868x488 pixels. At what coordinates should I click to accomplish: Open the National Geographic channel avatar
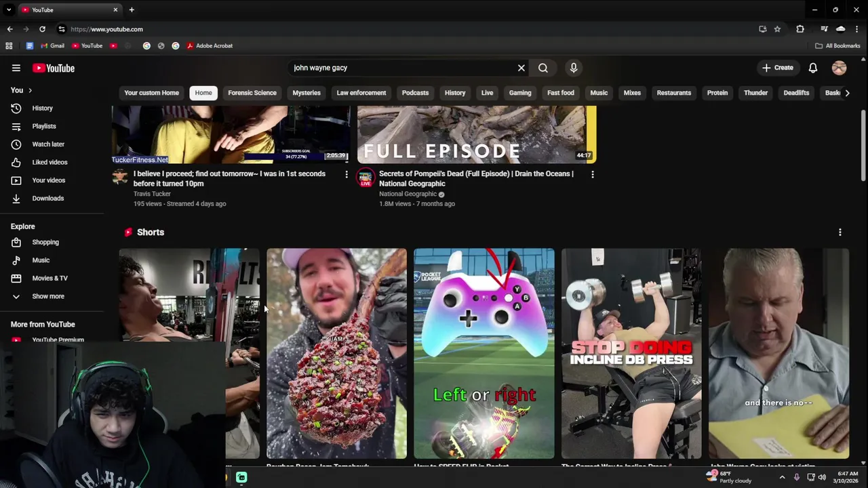pyautogui.click(x=366, y=178)
